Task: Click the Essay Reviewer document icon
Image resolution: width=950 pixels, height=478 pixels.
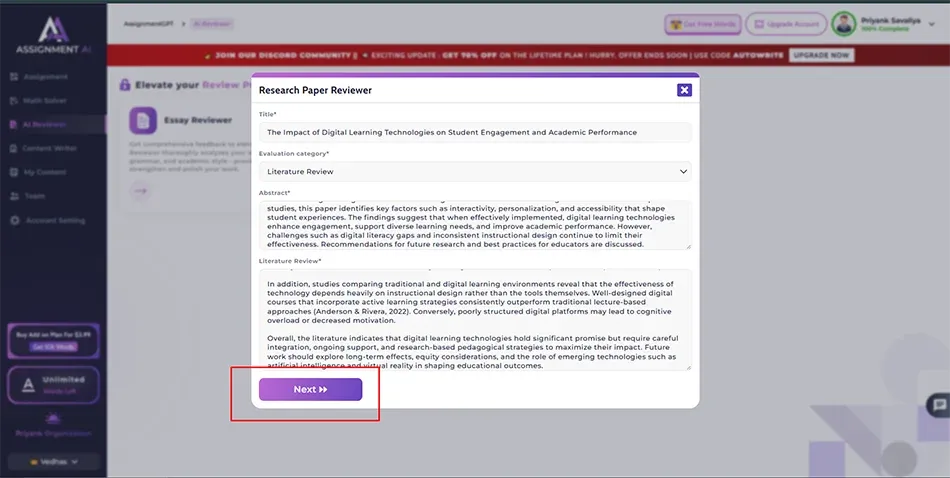Action: click(143, 121)
